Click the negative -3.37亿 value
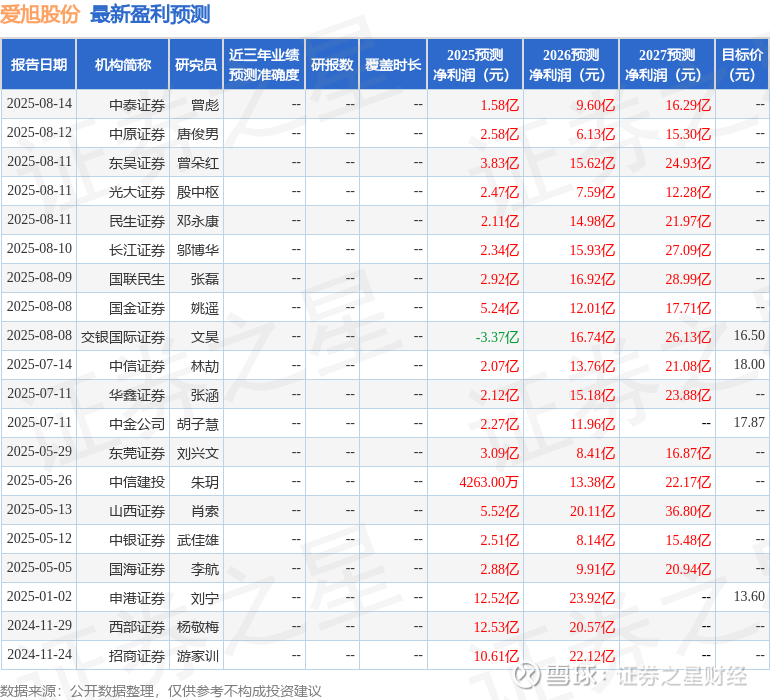Image resolution: width=770 pixels, height=700 pixels. pos(497,336)
